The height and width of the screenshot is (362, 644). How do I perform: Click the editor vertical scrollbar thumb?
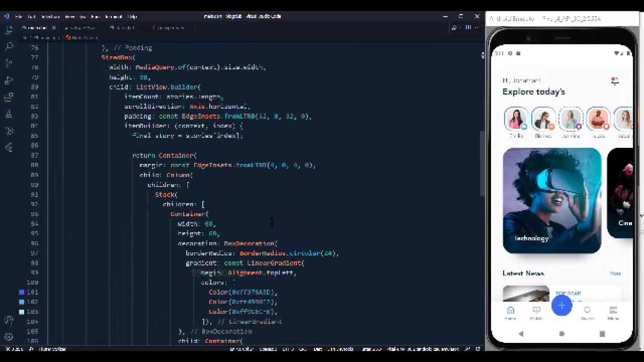[x=482, y=164]
